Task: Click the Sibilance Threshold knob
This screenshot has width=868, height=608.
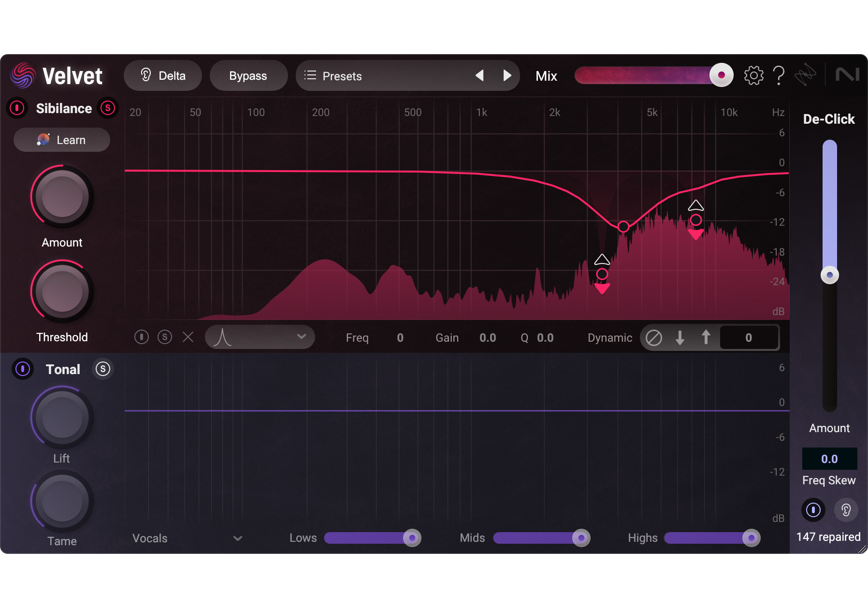Action: click(x=62, y=291)
